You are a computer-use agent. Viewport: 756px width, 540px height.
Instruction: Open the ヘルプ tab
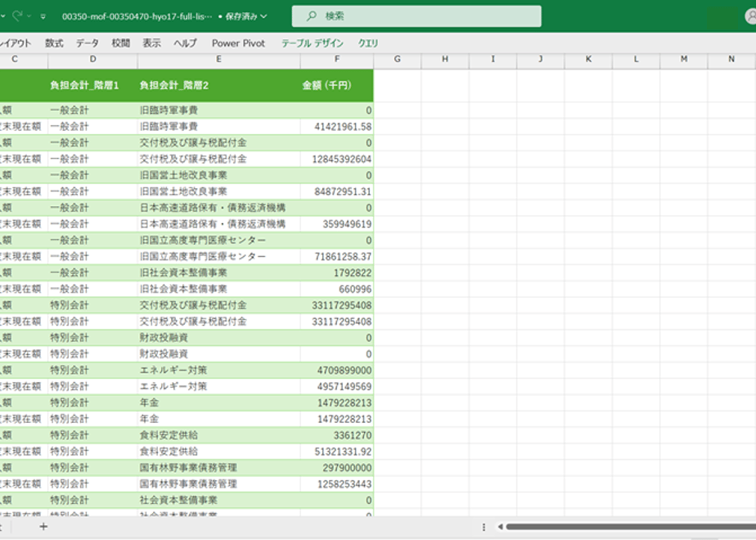185,43
